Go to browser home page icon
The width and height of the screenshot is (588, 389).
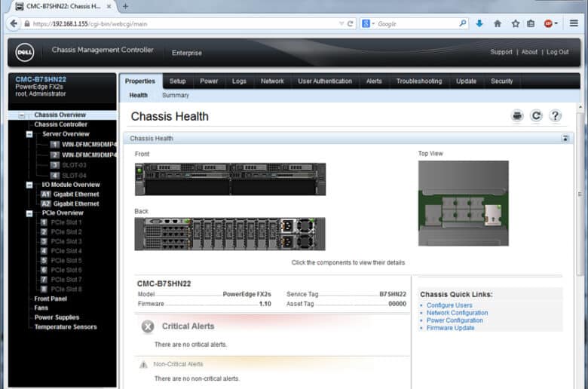pos(498,23)
